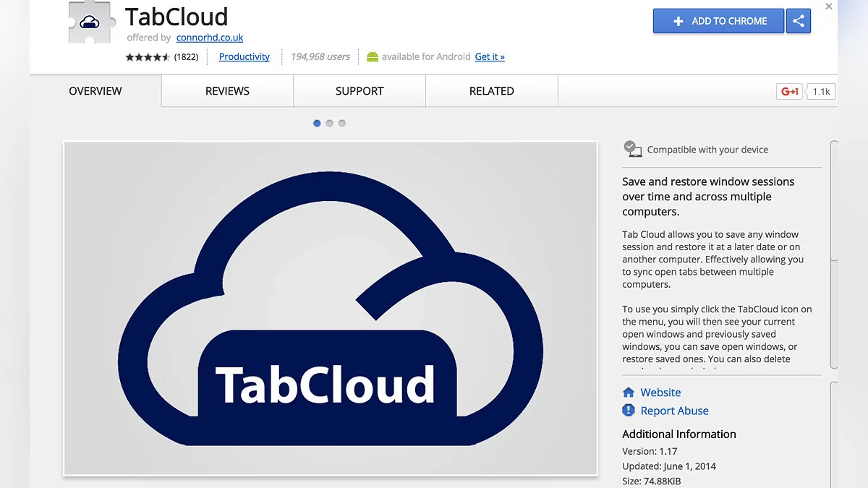Viewport: 868px width, 488px height.
Task: Follow the 'Get it »' Android link
Action: click(490, 56)
